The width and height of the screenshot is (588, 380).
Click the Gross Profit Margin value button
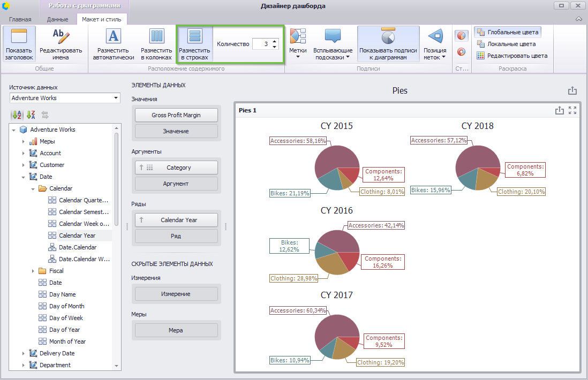(176, 115)
